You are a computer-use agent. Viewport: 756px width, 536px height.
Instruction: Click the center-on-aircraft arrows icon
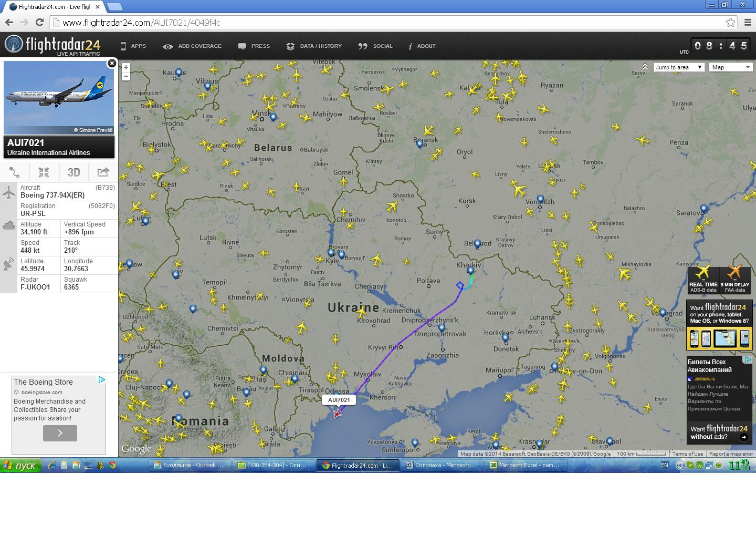coord(44,172)
